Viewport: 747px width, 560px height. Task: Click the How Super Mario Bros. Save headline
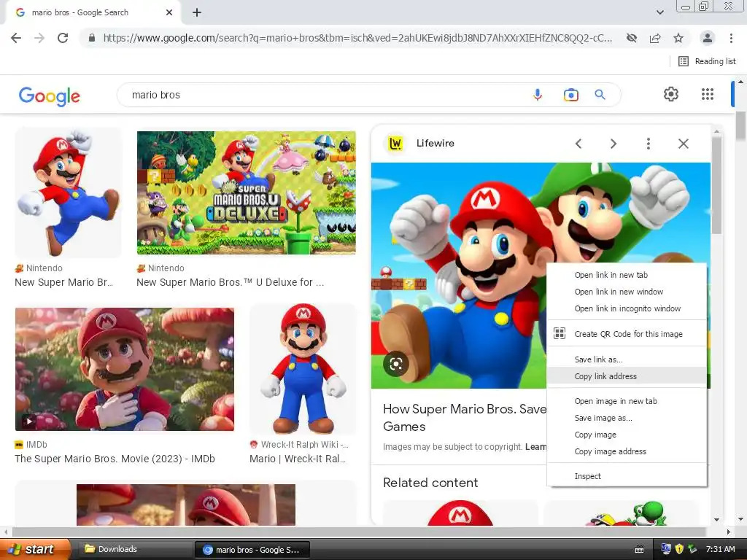click(465, 418)
